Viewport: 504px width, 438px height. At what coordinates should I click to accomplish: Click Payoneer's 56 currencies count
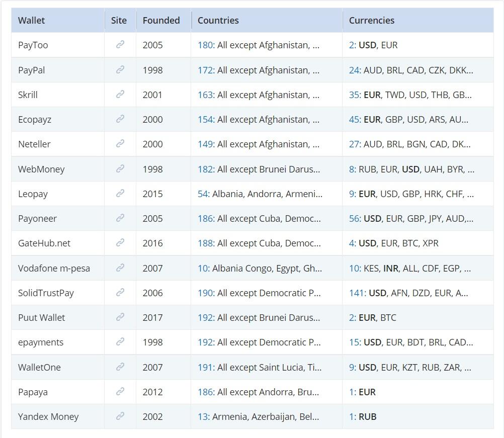[355, 219]
